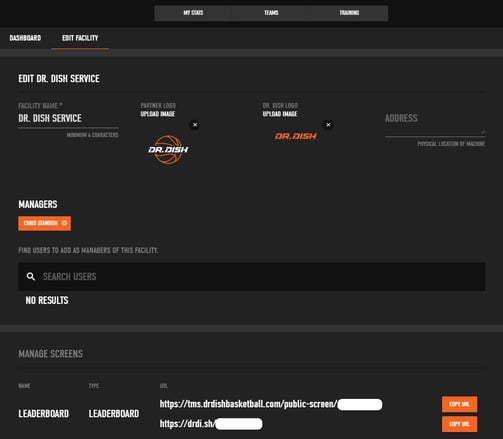Image resolution: width=503 pixels, height=439 pixels.
Task: Click the URL column header
Action: click(164, 386)
